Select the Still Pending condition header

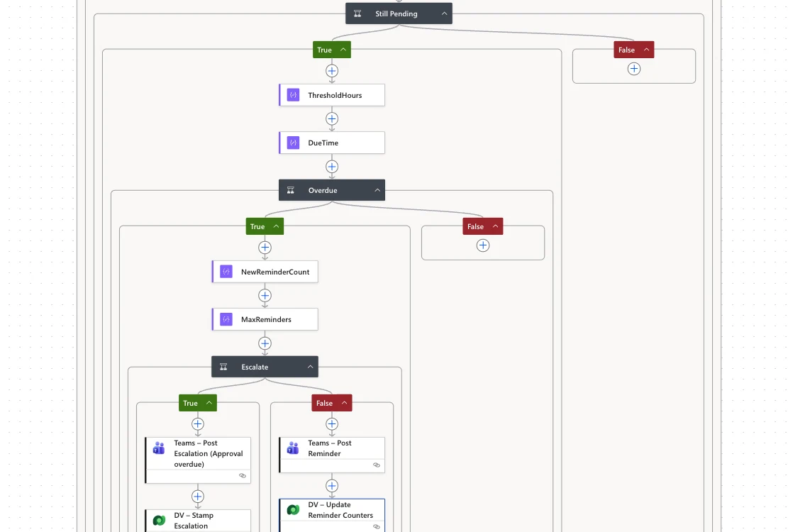coord(399,13)
